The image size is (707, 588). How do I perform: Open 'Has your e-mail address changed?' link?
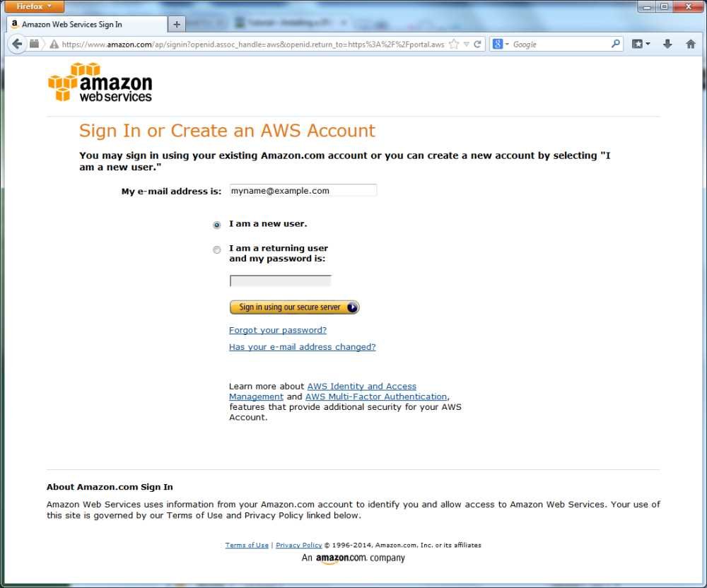click(302, 347)
